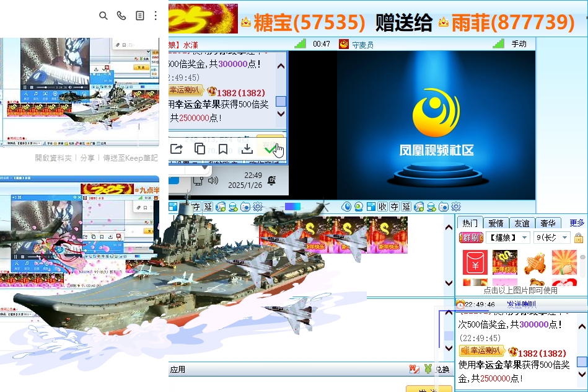
Task: Open the taskbar clock showing 22:49
Action: click(245, 180)
